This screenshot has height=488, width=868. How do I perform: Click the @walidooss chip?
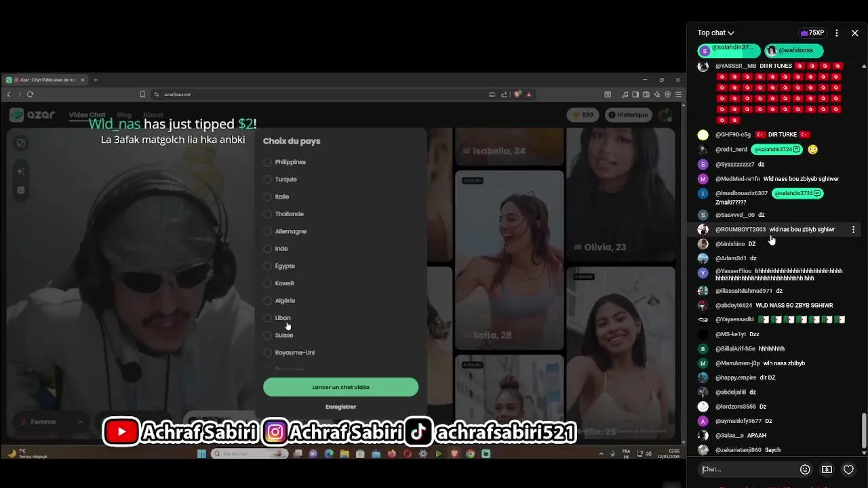tap(793, 50)
